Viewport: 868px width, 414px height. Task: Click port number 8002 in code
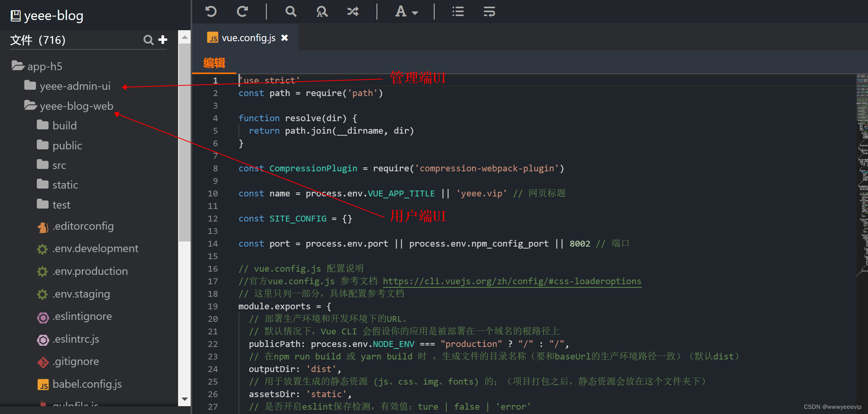pos(580,243)
